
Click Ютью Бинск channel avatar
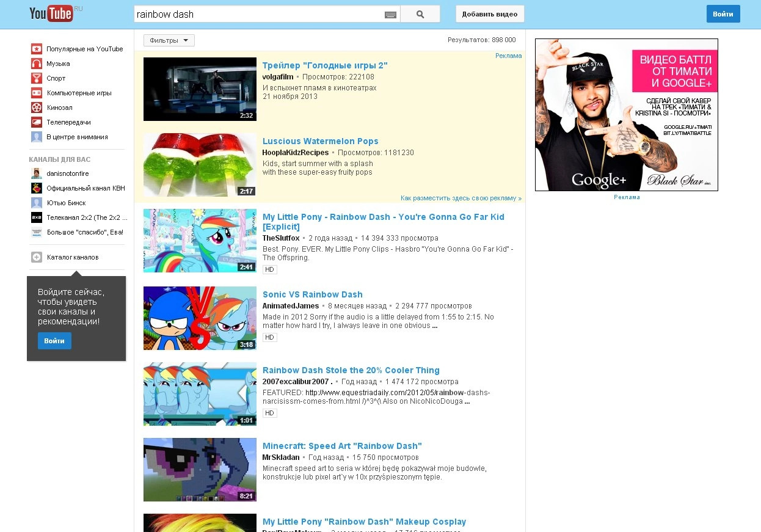point(37,203)
